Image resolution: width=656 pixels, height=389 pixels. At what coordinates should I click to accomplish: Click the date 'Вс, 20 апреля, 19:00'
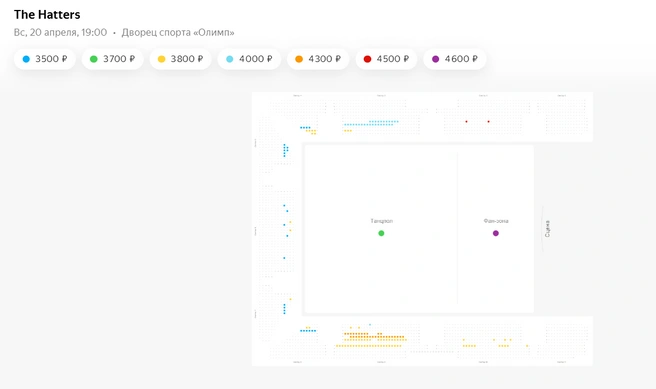[x=60, y=33]
